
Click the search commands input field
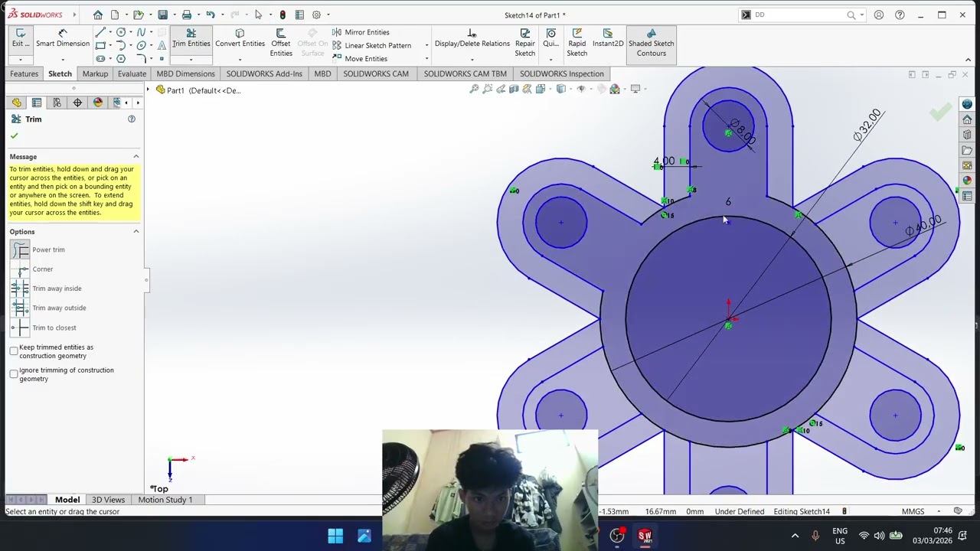click(x=799, y=15)
